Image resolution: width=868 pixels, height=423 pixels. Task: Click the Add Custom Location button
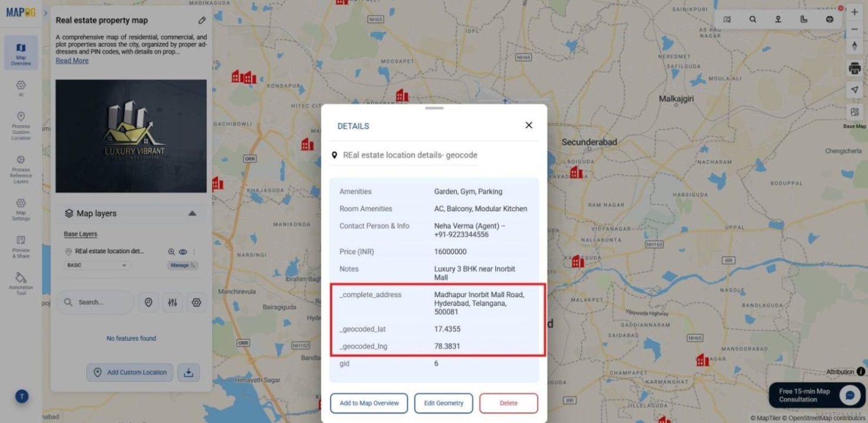point(129,372)
